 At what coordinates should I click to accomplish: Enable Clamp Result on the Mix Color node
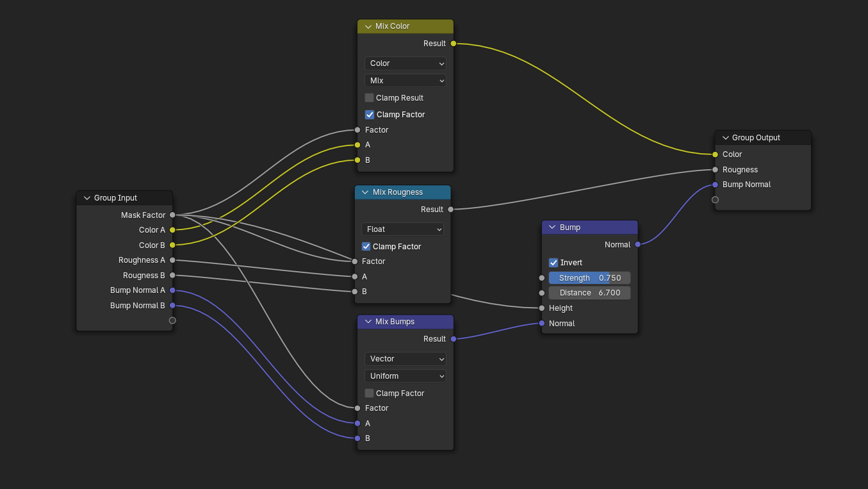(x=369, y=97)
